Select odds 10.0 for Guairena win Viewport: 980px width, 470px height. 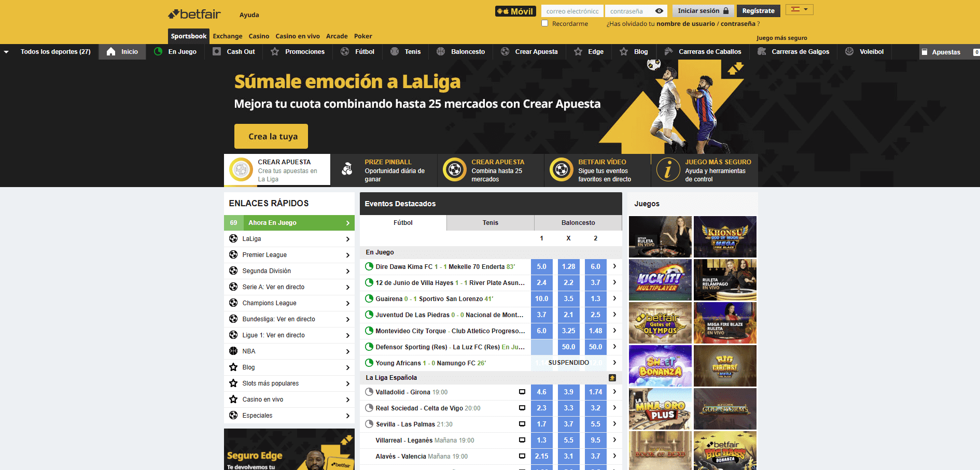tap(542, 298)
